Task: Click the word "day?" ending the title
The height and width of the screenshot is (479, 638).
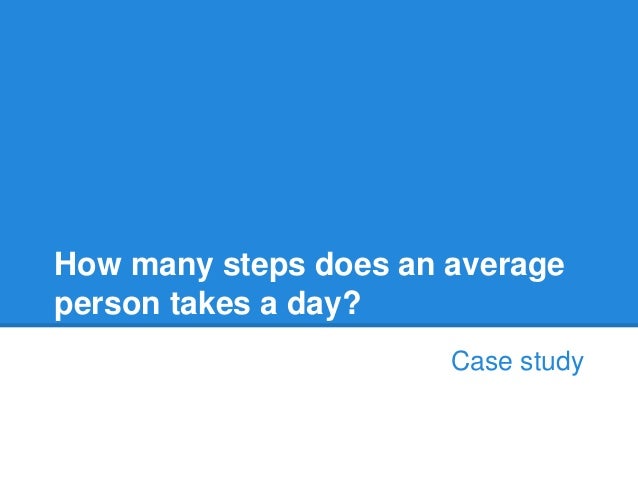Action: coord(324,304)
